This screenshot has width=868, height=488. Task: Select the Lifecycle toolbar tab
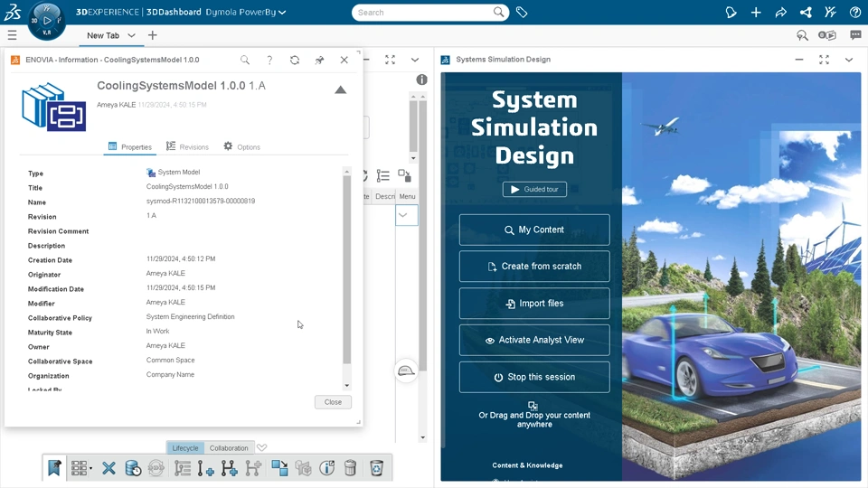(184, 447)
